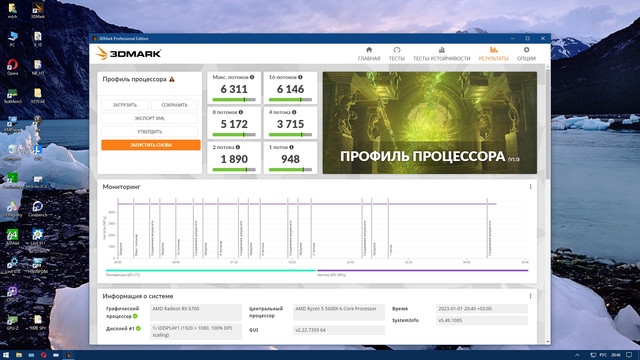Click the 3DMark logo

(x=129, y=53)
